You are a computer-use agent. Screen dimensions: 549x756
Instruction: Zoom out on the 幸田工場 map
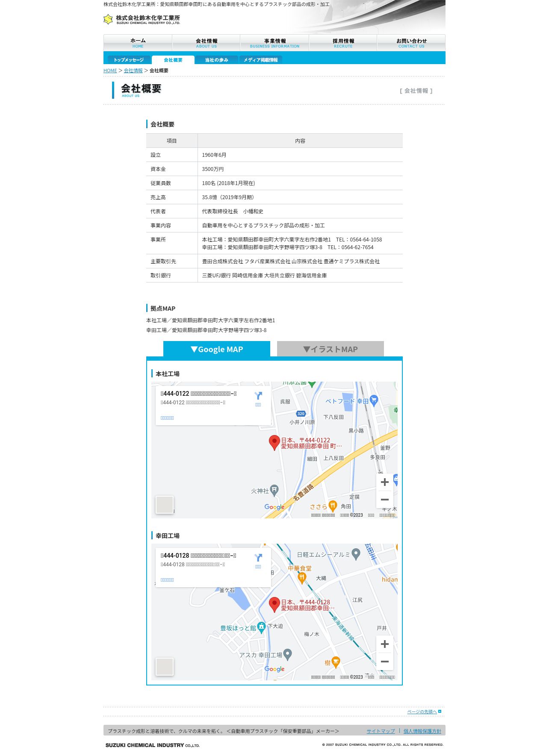pyautogui.click(x=385, y=662)
